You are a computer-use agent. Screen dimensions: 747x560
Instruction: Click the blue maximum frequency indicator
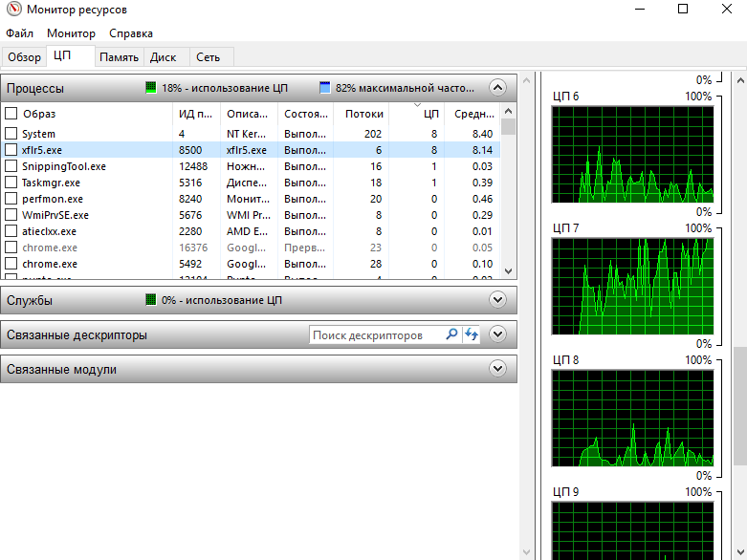325,88
